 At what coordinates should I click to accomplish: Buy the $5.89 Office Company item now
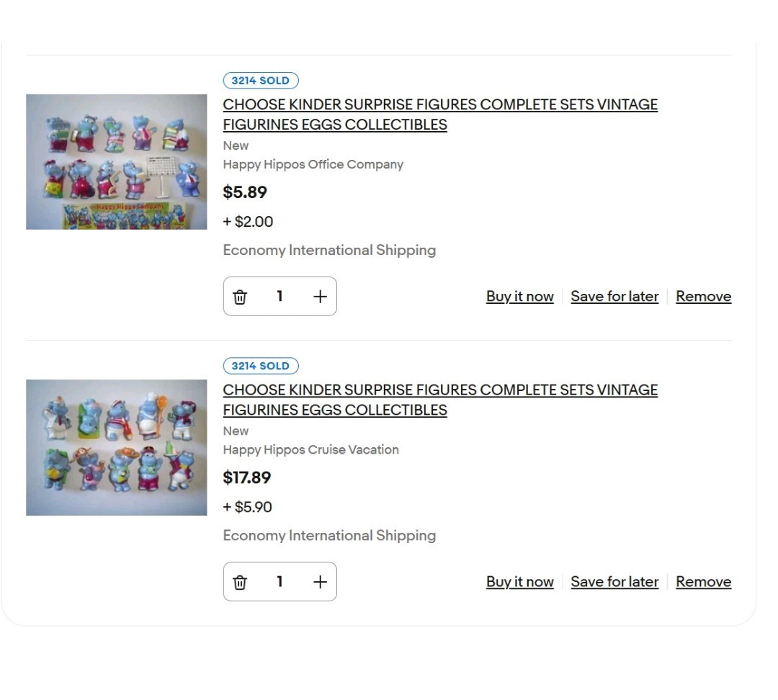(x=519, y=297)
